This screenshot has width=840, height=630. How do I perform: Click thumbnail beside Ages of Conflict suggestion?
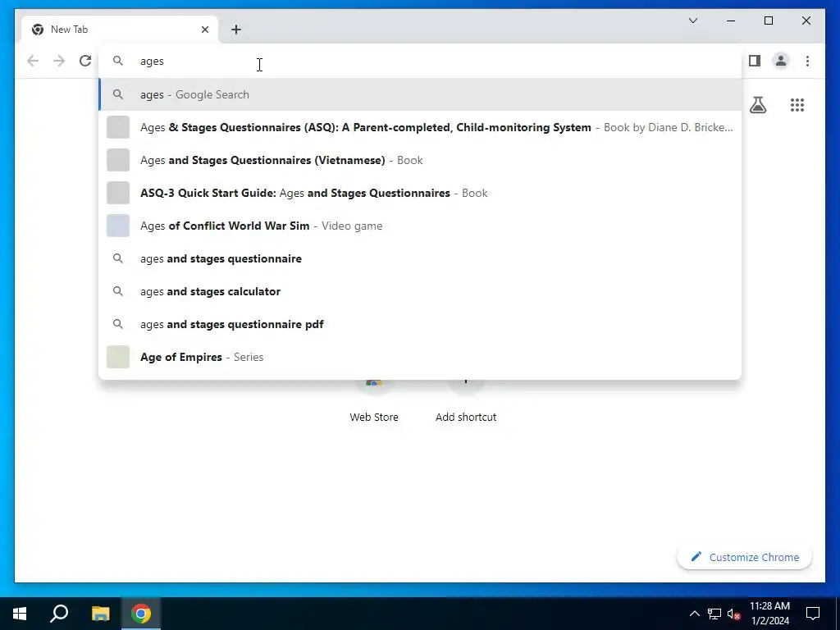(x=118, y=226)
